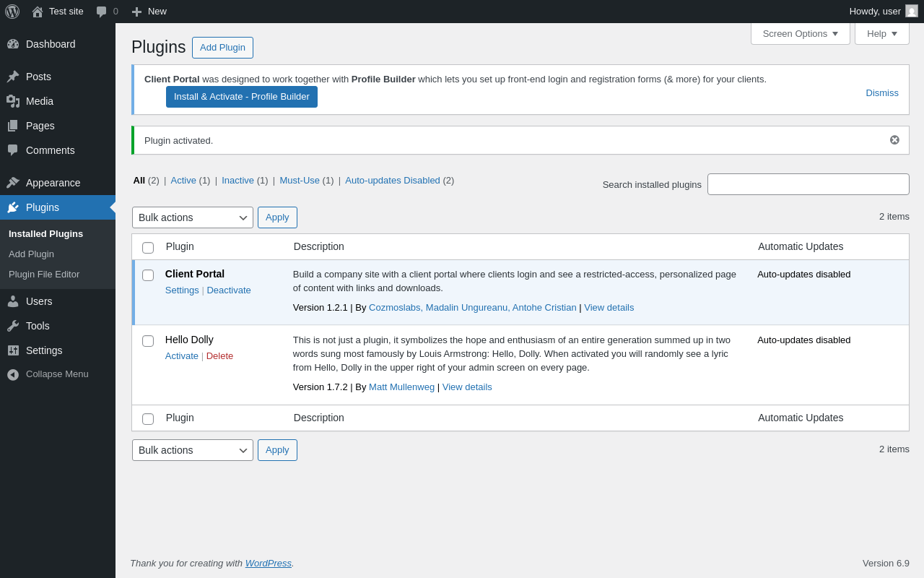The image size is (924, 578).
Task: Check the Hello Dolly plugin checkbox
Action: click(x=148, y=341)
